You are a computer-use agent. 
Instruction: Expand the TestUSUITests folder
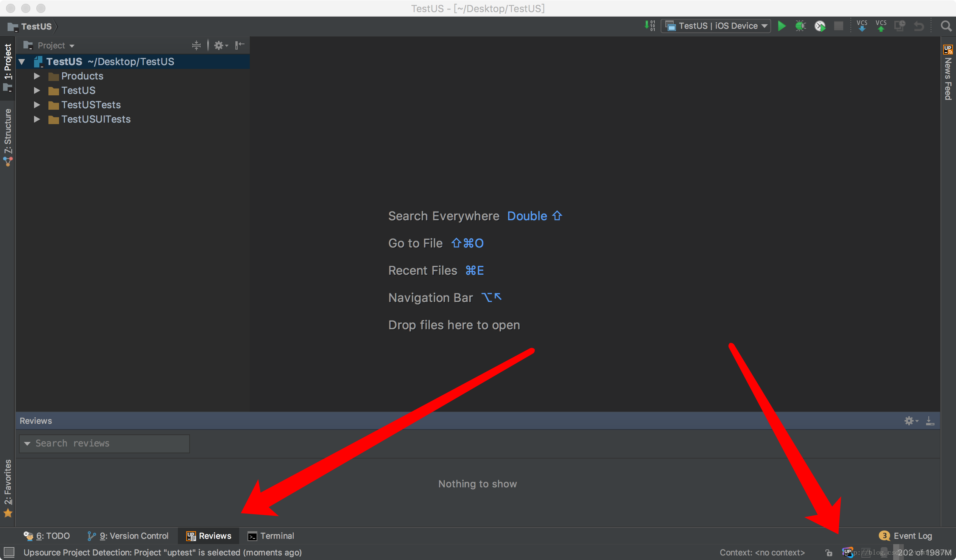tap(37, 119)
